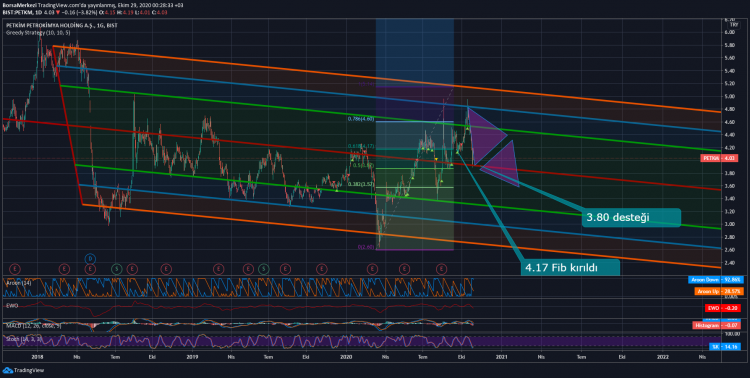
Task: Click the TRY currency label on price axis
Action: 734,25
